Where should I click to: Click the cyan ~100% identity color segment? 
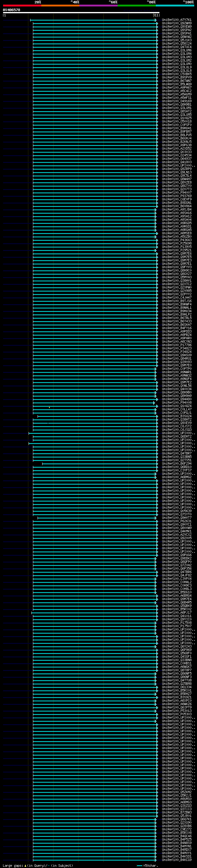coord(175,6)
